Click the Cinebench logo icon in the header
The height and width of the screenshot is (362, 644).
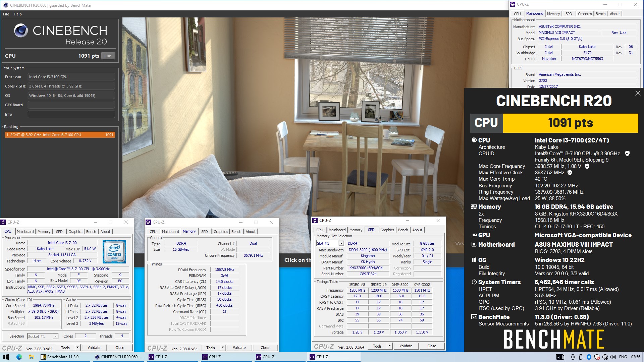click(21, 31)
